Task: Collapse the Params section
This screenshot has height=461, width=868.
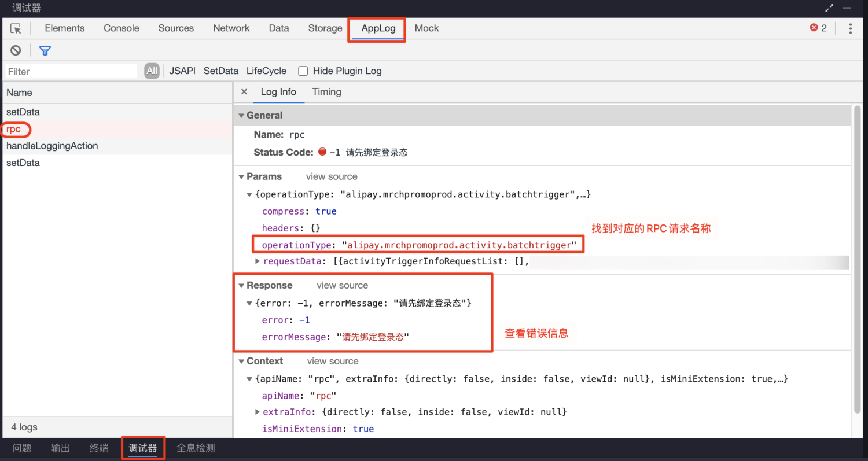Action: (x=242, y=176)
